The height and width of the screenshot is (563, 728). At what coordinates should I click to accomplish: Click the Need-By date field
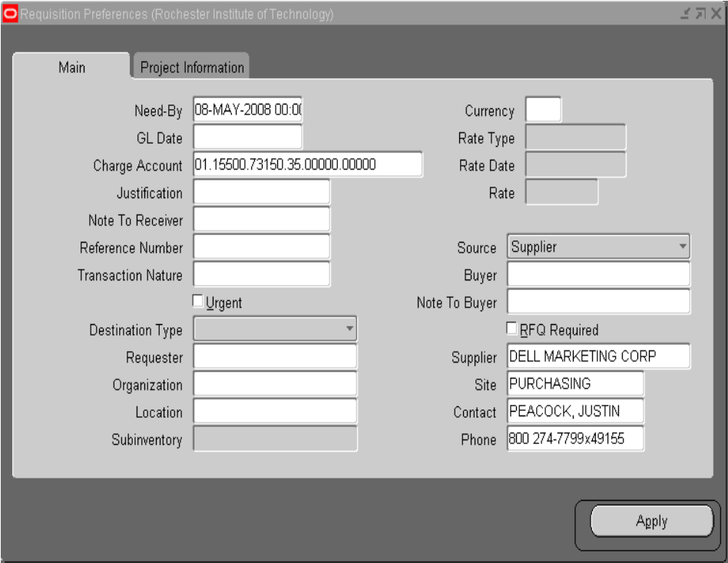[x=247, y=111]
